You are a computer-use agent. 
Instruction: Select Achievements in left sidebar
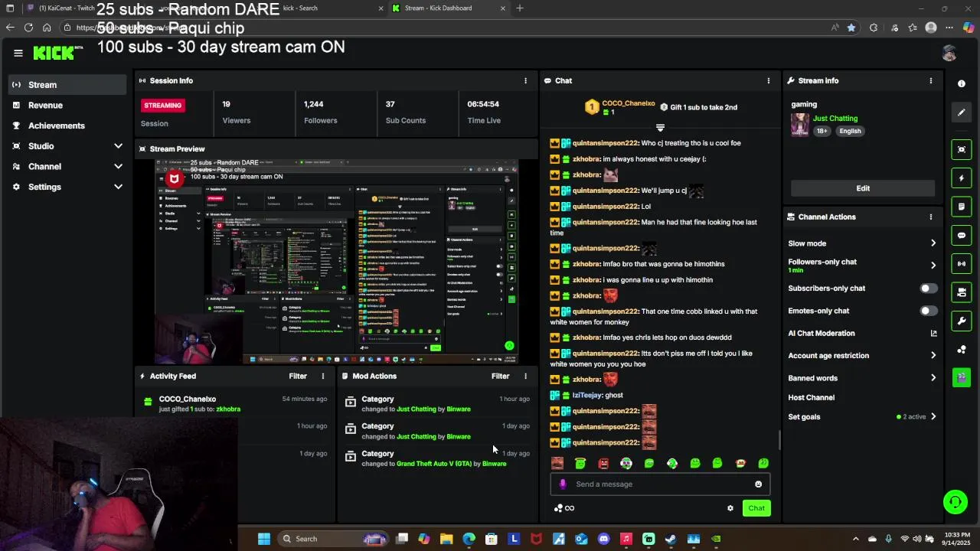coord(67,126)
